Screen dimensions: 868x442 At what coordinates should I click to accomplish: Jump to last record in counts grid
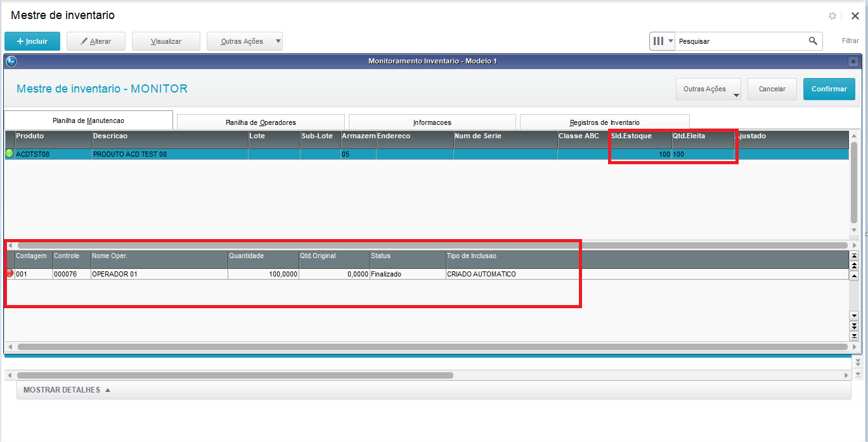pos(854,335)
